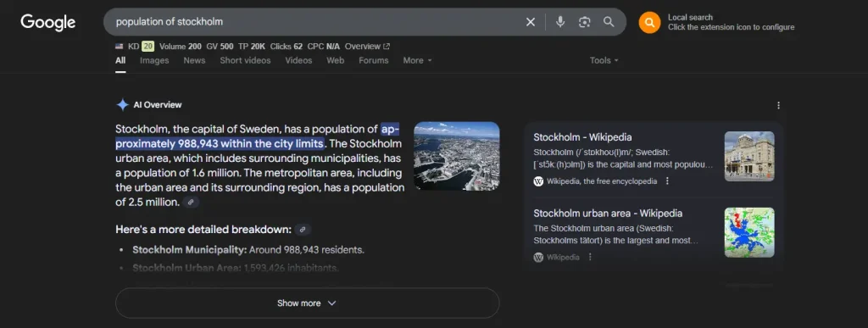The image size is (868, 328).
Task: Open the three-dot menu of the Stockholm urban area result
Action: (x=590, y=257)
